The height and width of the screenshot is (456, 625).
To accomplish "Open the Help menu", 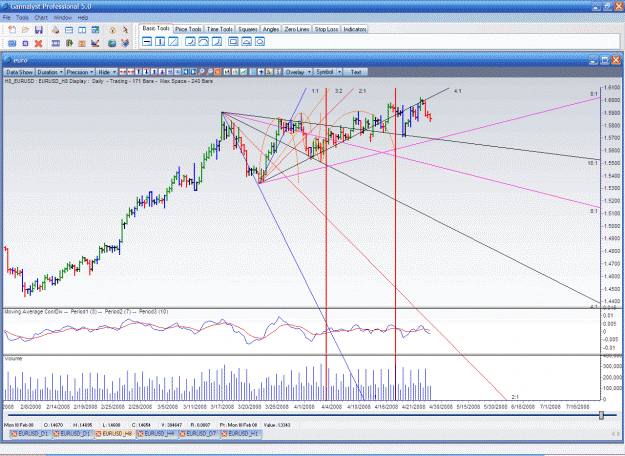I will click(x=83, y=18).
